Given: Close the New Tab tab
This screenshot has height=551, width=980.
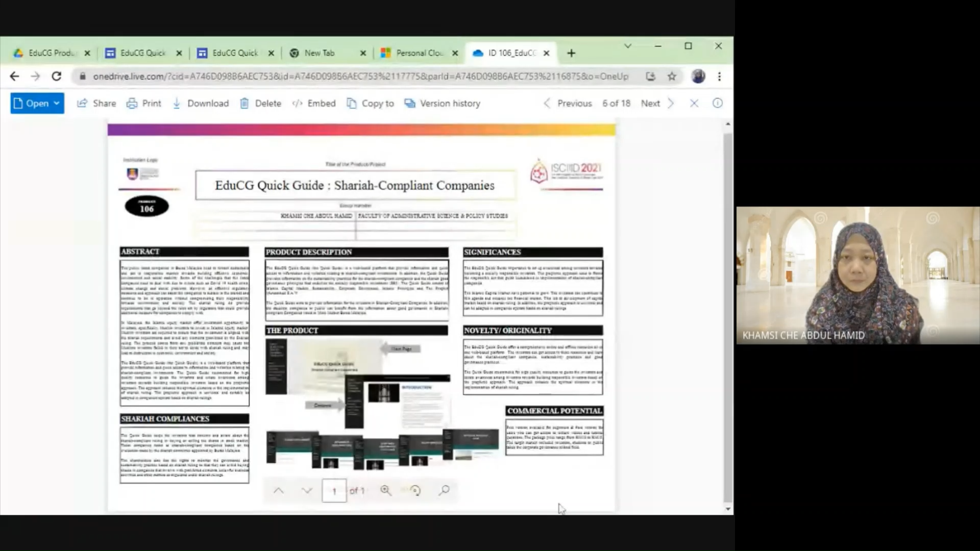Looking at the screenshot, I should (363, 53).
